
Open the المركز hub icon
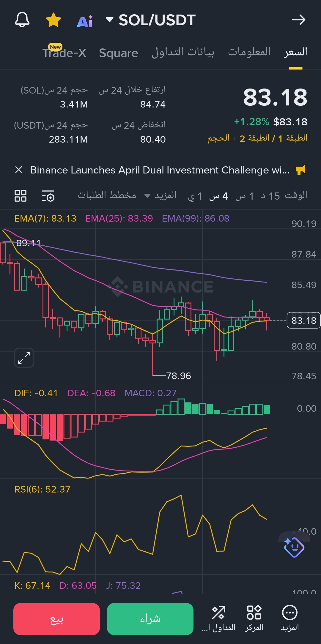coord(254,619)
